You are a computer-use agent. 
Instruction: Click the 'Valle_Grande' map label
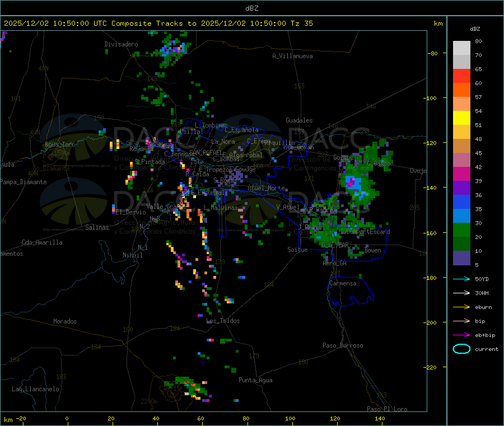pyautogui.click(x=165, y=206)
